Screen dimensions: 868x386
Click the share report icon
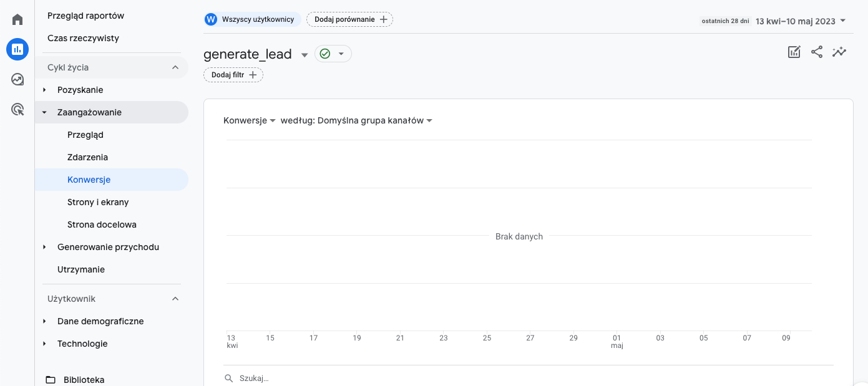817,52
